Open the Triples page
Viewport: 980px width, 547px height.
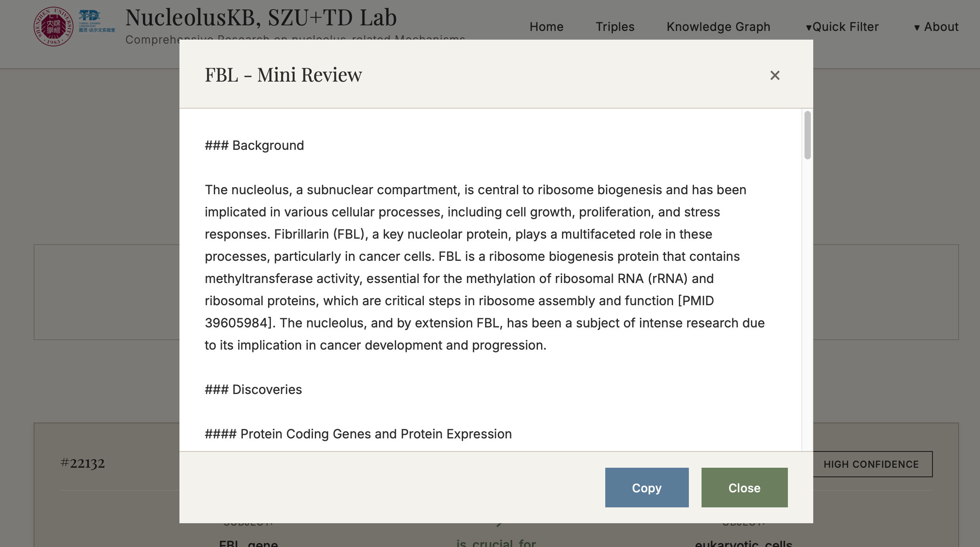615,27
